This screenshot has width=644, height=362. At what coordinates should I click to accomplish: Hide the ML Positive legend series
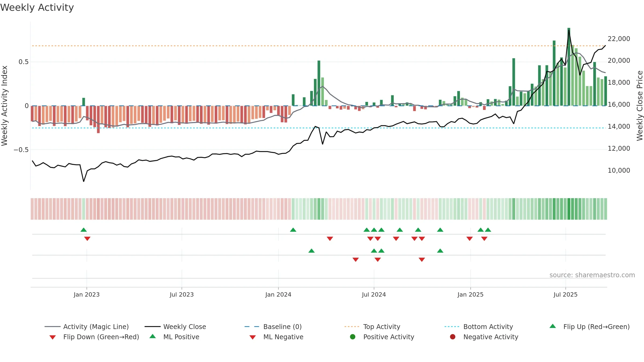(x=174, y=337)
